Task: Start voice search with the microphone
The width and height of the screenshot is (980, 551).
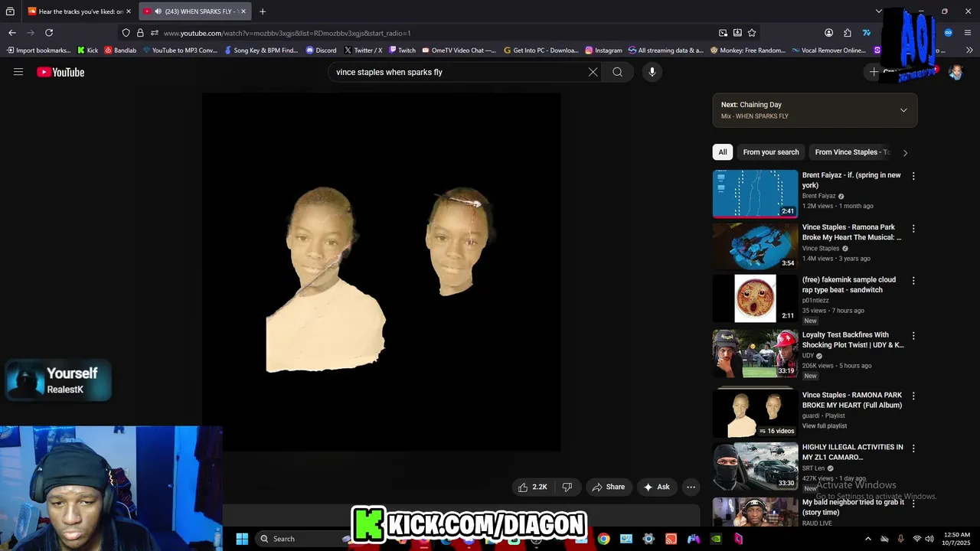Action: [x=652, y=72]
